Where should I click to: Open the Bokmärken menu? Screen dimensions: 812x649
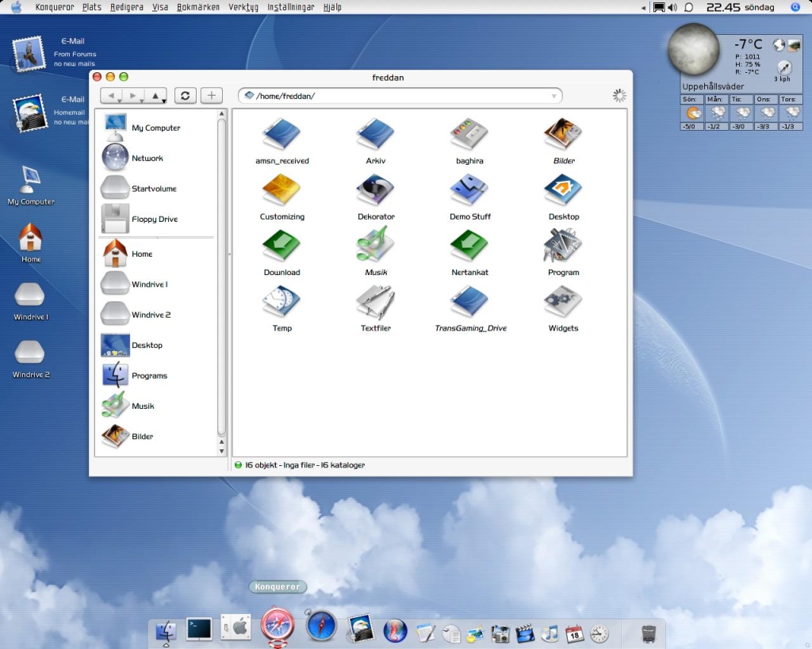[198, 7]
